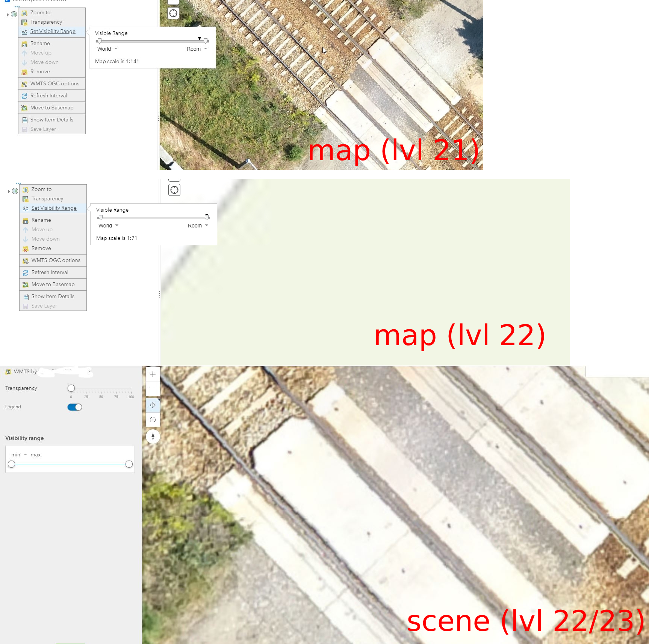Click the locate button on the lvl 21 map
This screenshot has height=644, width=649.
[173, 14]
